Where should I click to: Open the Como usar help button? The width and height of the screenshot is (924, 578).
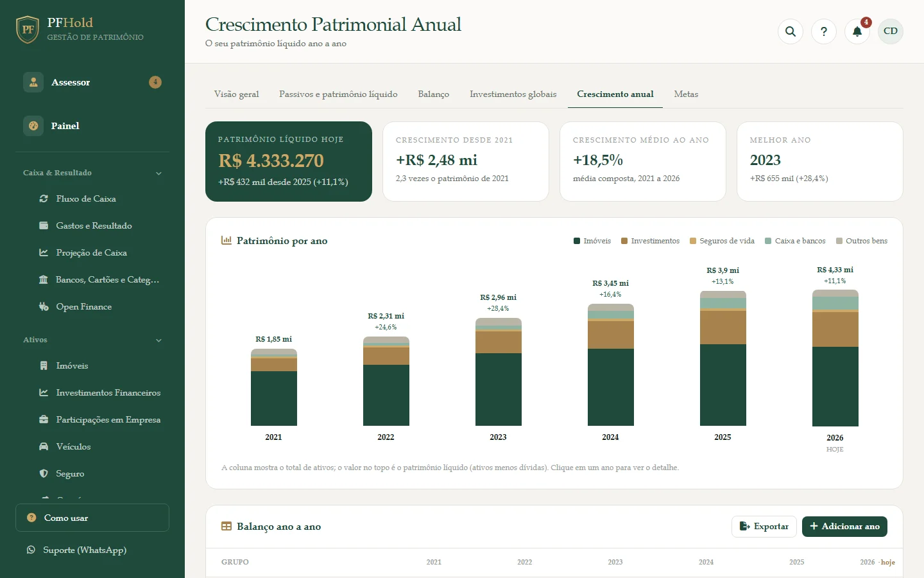[x=92, y=518]
